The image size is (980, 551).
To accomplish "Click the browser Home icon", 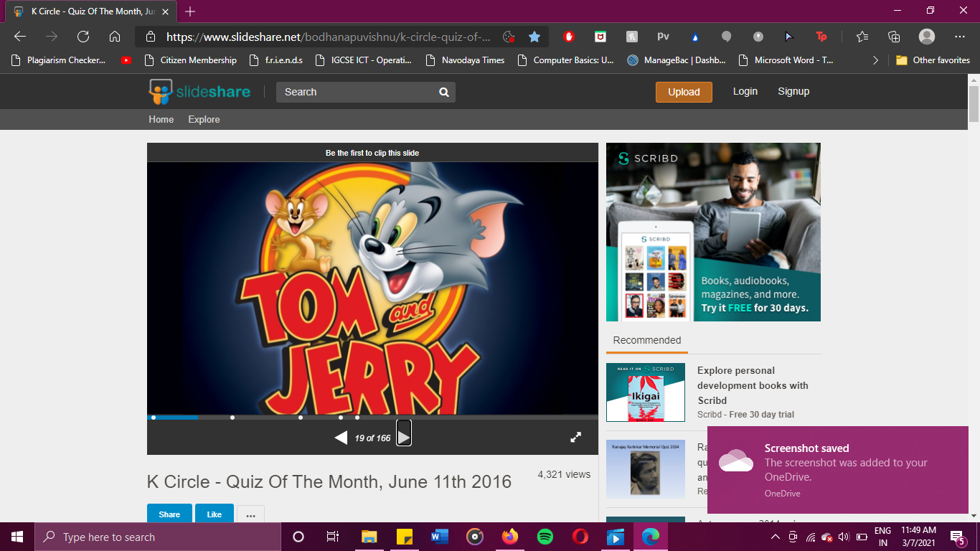I will pyautogui.click(x=115, y=37).
